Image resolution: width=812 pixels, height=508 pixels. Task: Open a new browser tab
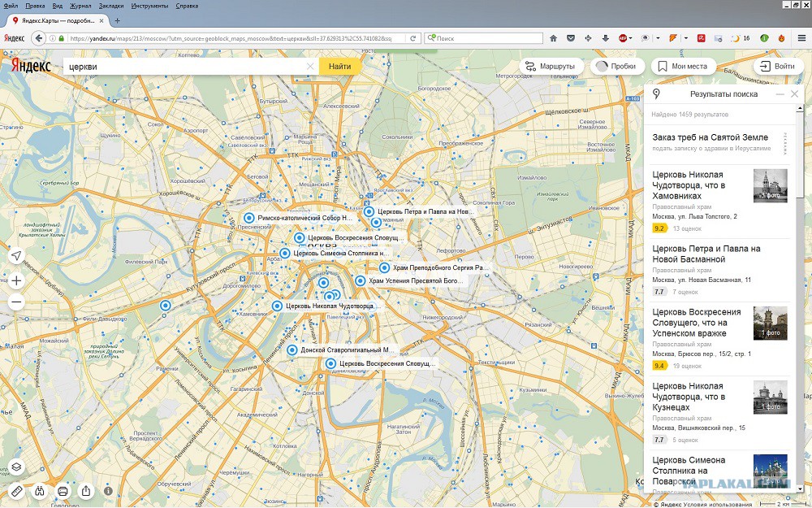pyautogui.click(x=118, y=21)
